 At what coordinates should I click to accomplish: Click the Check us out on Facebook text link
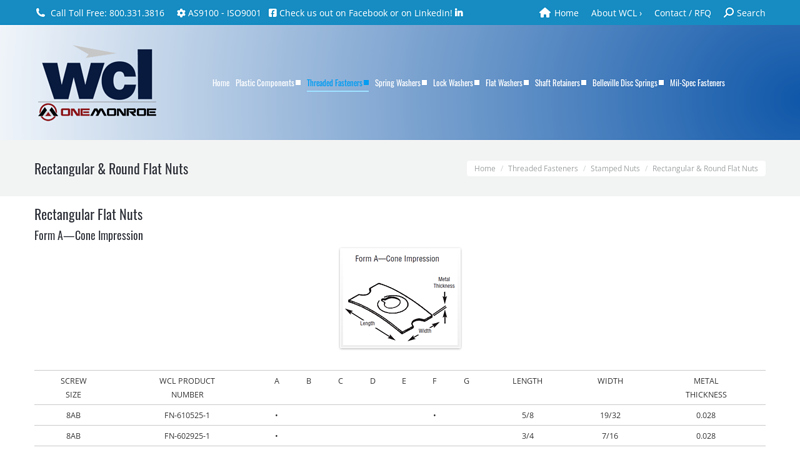[365, 13]
